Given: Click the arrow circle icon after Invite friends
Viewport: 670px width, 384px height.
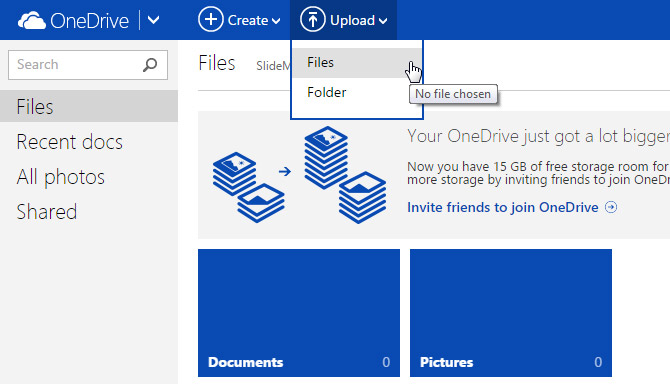Looking at the screenshot, I should 611,208.
